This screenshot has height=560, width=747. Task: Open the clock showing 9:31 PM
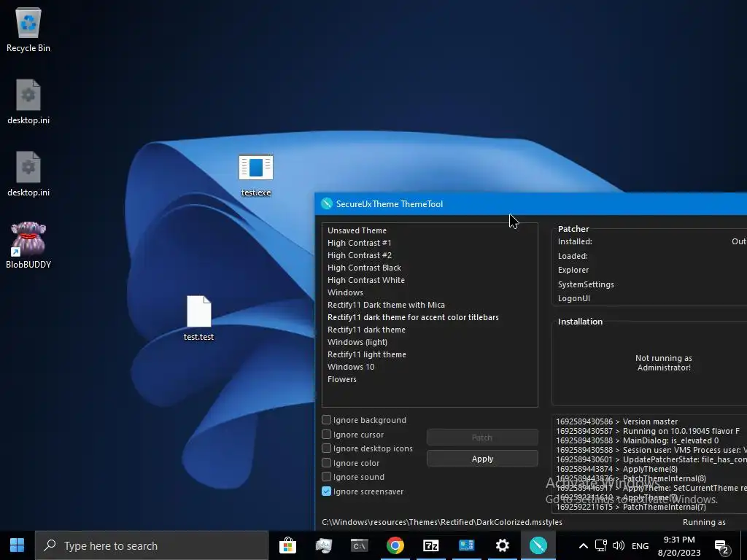click(x=679, y=545)
